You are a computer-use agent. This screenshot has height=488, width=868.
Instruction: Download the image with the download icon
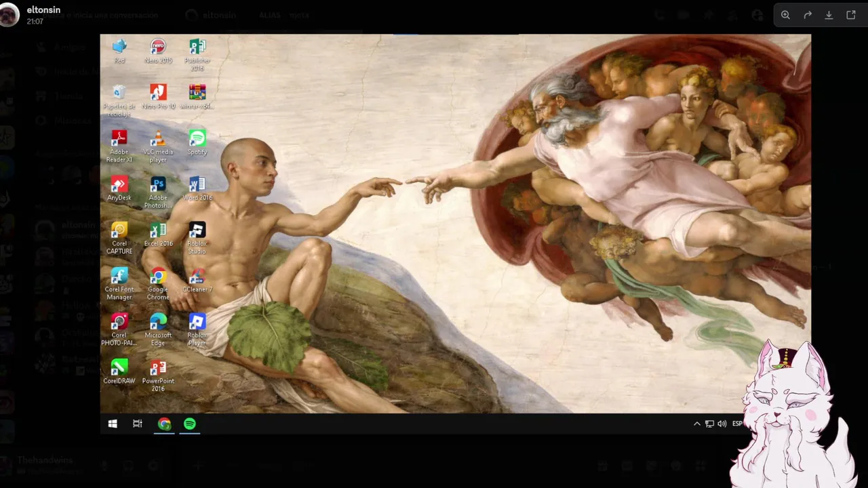(x=829, y=15)
